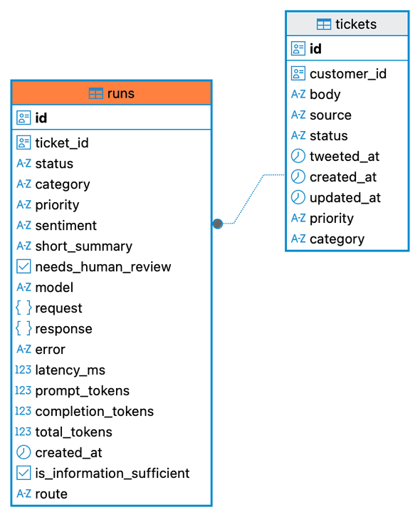The width and height of the screenshot is (420, 517).
Task: Click the clock icon beside runs created_at
Action: tap(23, 452)
